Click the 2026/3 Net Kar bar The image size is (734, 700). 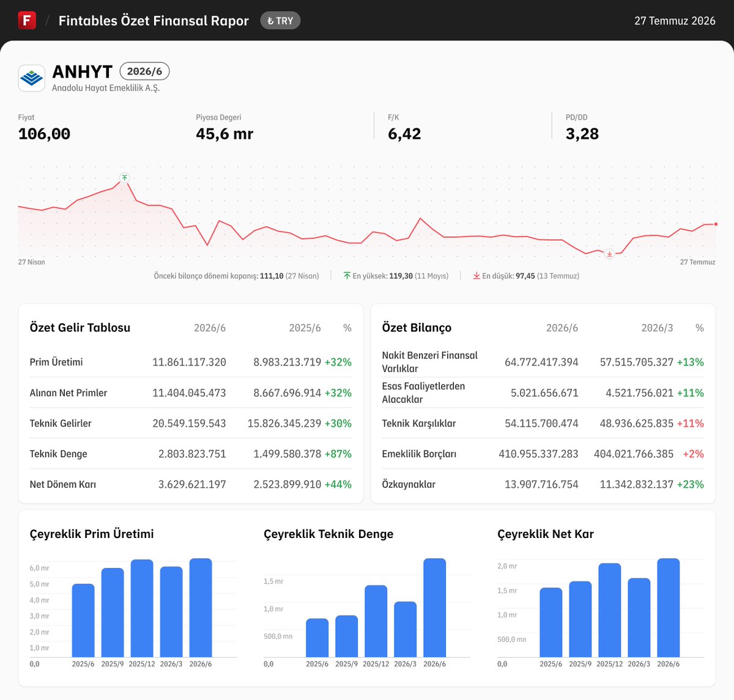point(639,617)
